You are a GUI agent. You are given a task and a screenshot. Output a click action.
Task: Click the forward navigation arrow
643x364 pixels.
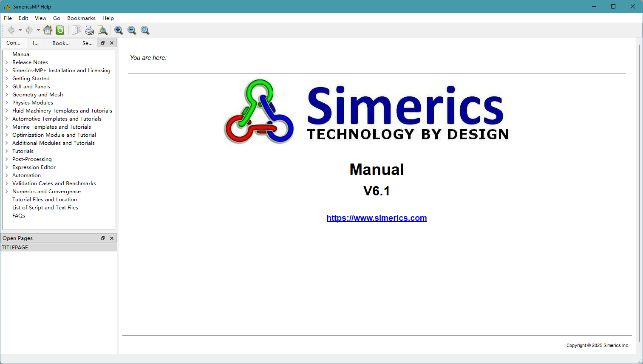pos(29,30)
